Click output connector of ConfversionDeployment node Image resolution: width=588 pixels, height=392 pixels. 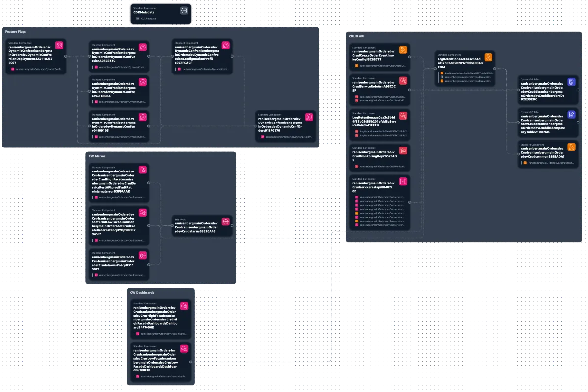66,56
